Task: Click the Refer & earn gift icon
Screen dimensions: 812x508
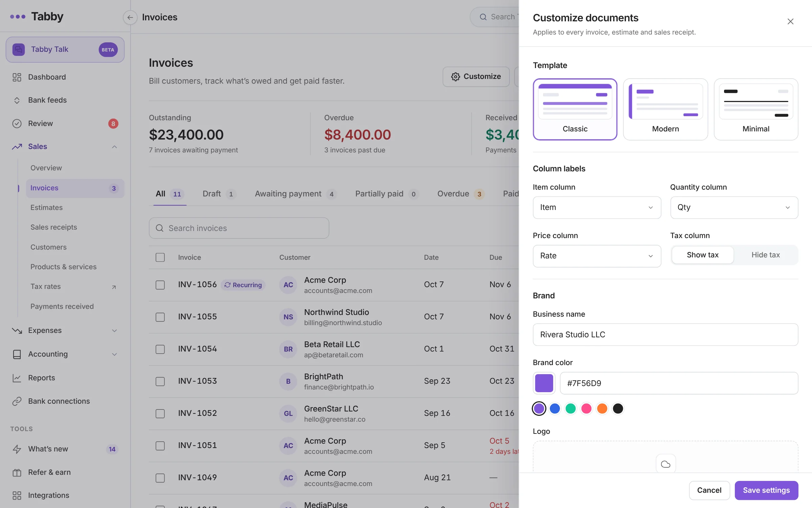Action: pyautogui.click(x=17, y=472)
